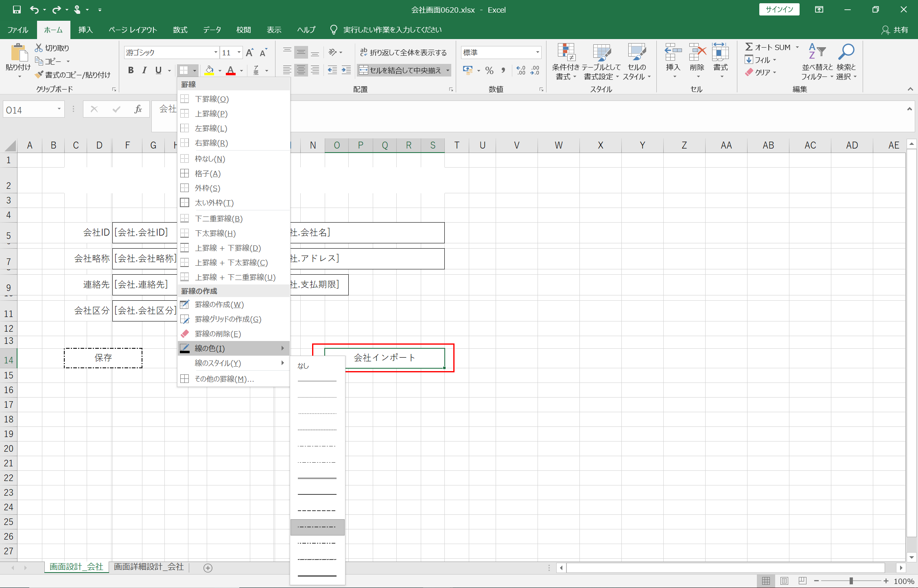Open the font name dropdown

(216, 52)
